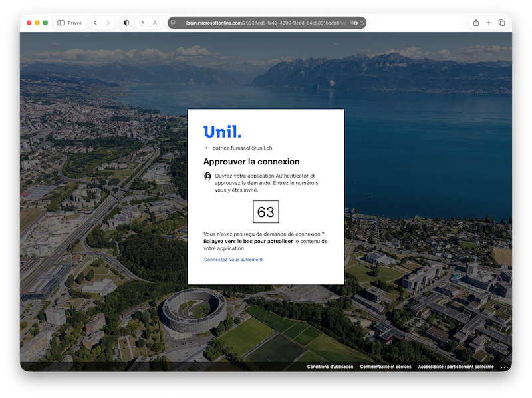Open "Confidentialité et cookies" link
This screenshot has height=398, width=532.
click(x=386, y=367)
